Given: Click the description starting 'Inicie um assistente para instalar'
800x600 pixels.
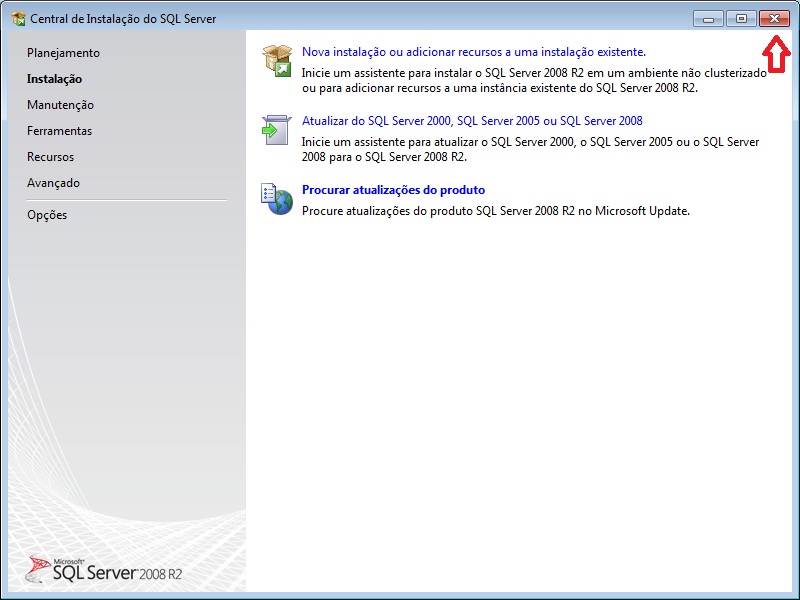Looking at the screenshot, I should click(x=534, y=81).
